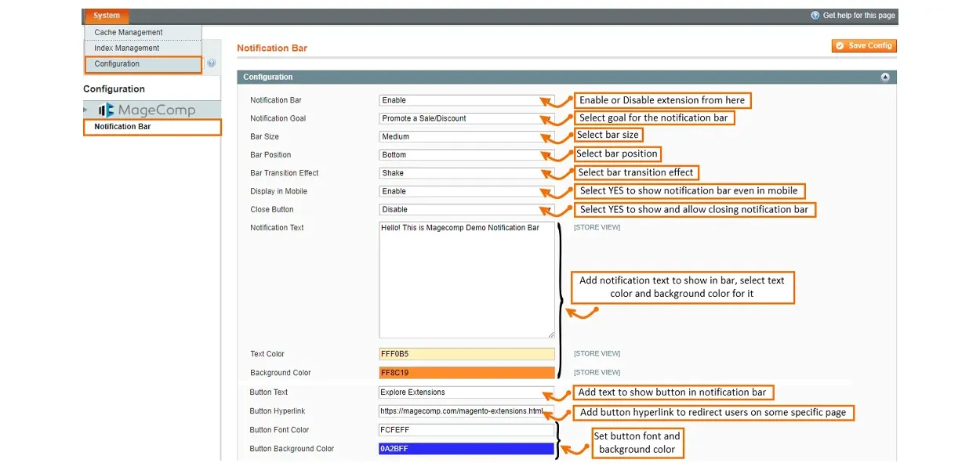Open Bar Transition Effect dropdown
The height and width of the screenshot is (470, 980).
pos(466,173)
